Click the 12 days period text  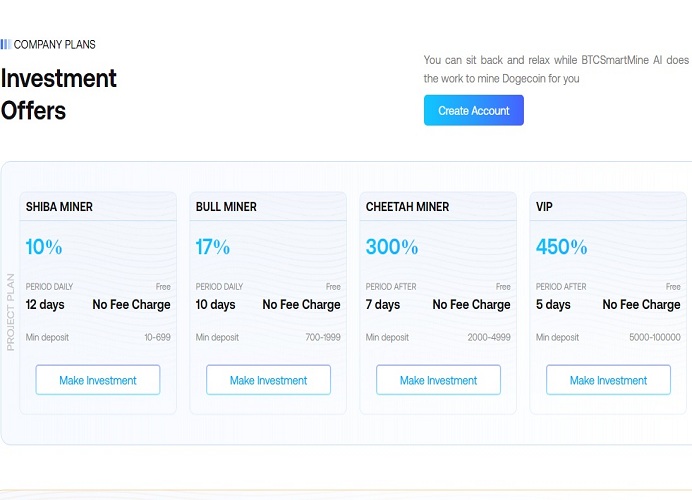click(46, 305)
